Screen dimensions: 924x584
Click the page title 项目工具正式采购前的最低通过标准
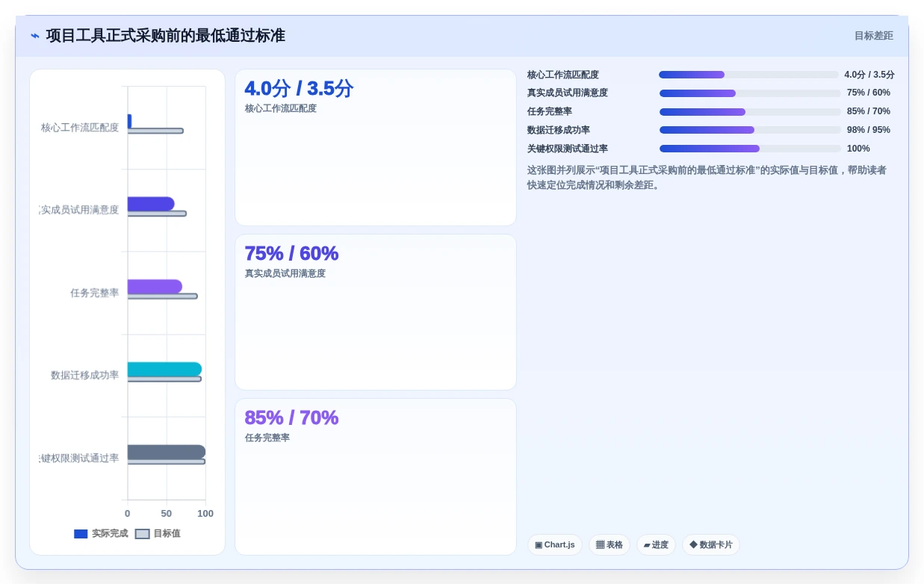click(x=165, y=36)
